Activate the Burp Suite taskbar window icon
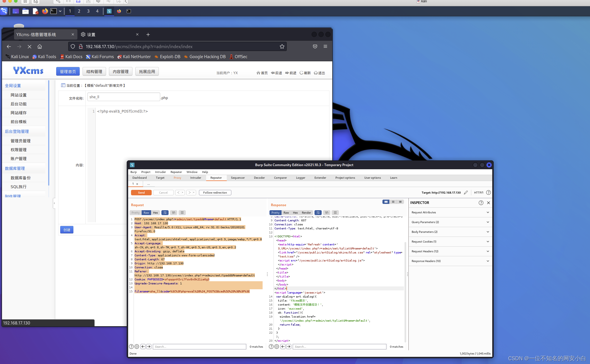Viewport: 590px width, 364px height. 109,11
